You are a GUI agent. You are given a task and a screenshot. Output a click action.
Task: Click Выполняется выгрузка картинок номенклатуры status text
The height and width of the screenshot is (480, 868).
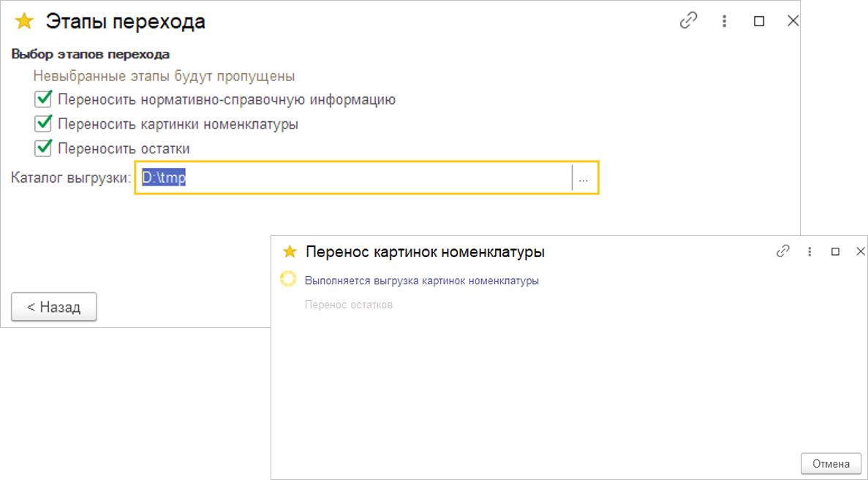point(421,281)
